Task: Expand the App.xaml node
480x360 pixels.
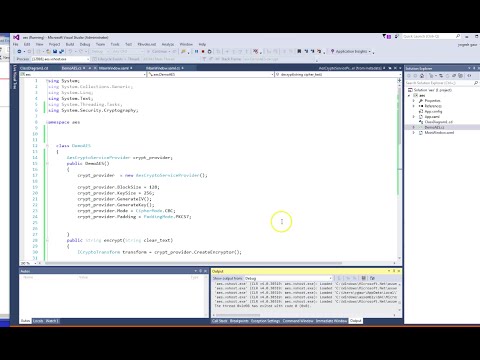Action: point(414,117)
